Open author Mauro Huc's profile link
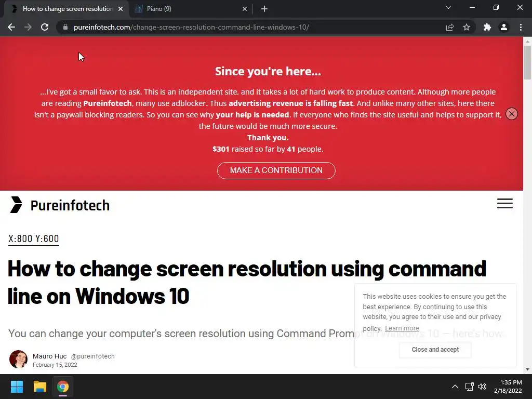532x399 pixels. pos(49,356)
